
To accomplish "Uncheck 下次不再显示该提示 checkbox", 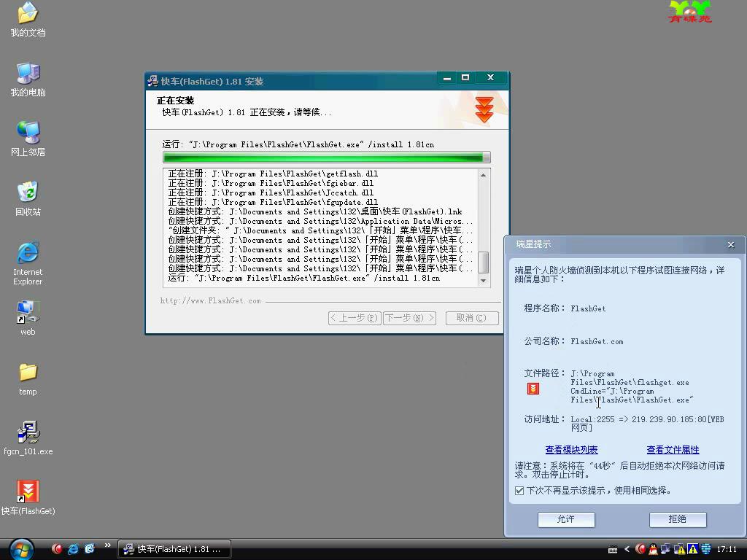I will 519,491.
